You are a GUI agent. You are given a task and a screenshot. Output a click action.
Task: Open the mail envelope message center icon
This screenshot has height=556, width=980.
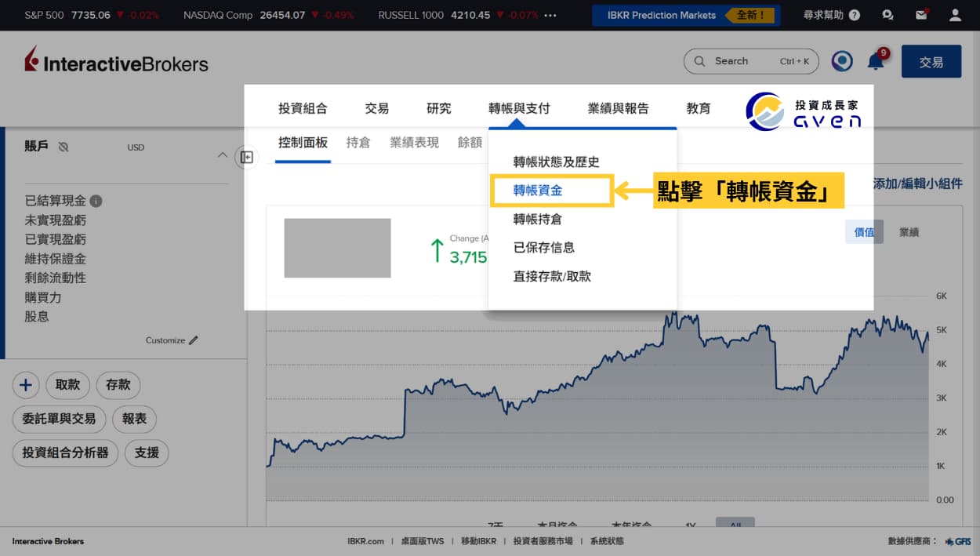921,15
